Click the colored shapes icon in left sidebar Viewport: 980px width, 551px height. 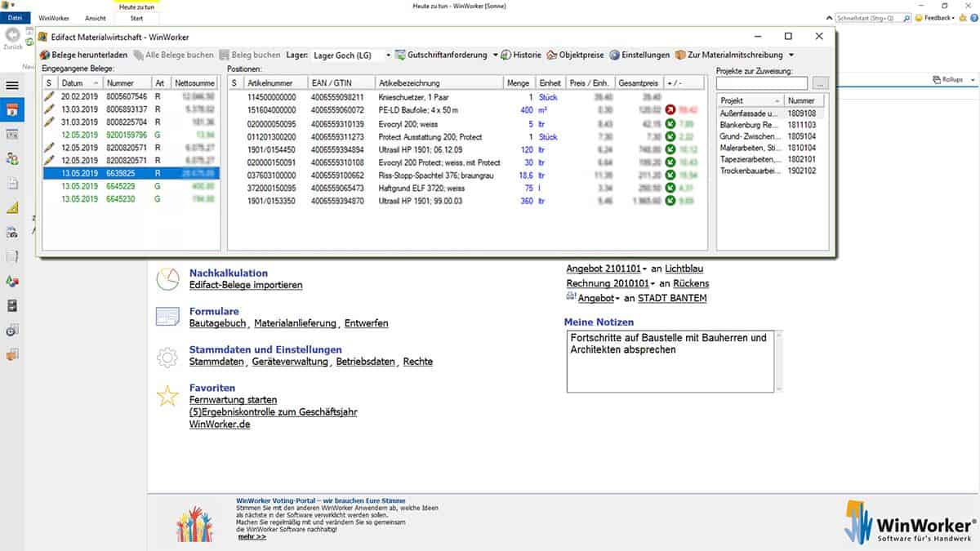pyautogui.click(x=11, y=281)
